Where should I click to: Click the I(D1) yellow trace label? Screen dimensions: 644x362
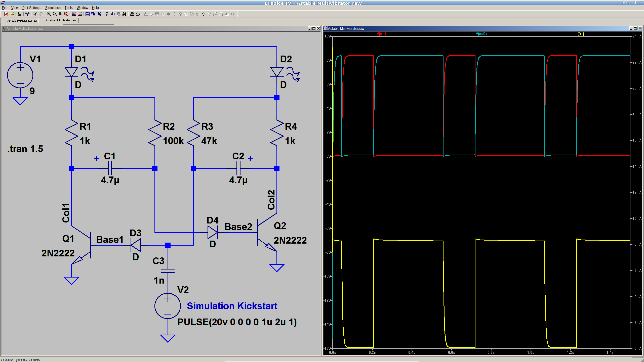580,34
